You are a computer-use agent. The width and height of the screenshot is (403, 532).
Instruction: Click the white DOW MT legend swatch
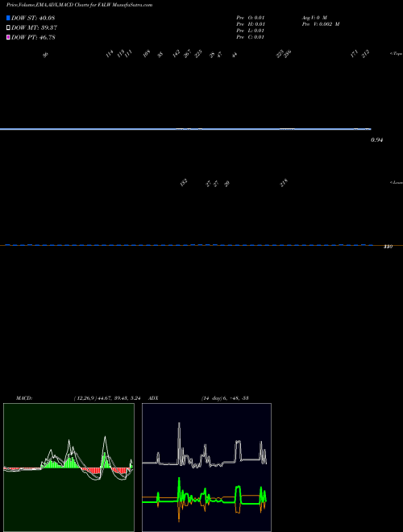point(8,28)
